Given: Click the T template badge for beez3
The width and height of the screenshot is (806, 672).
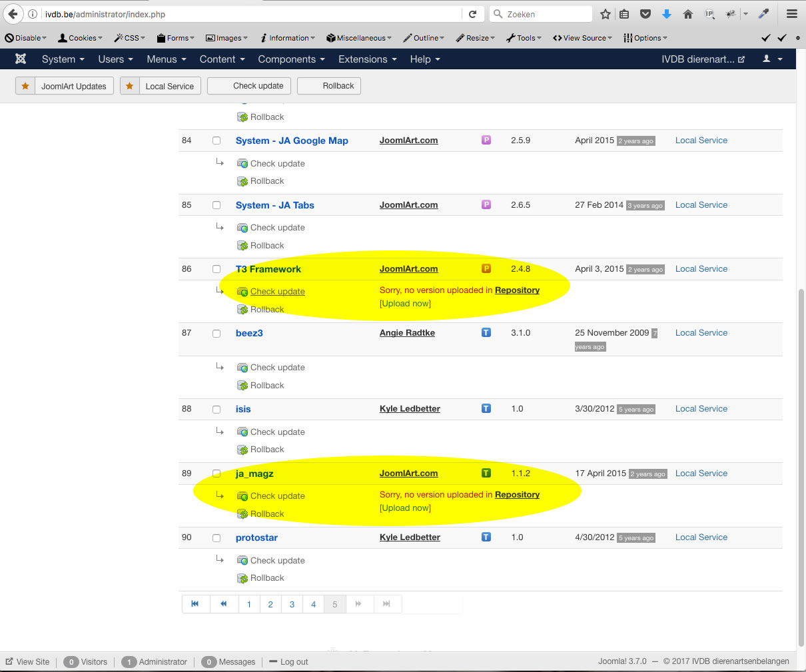Looking at the screenshot, I should coord(486,332).
